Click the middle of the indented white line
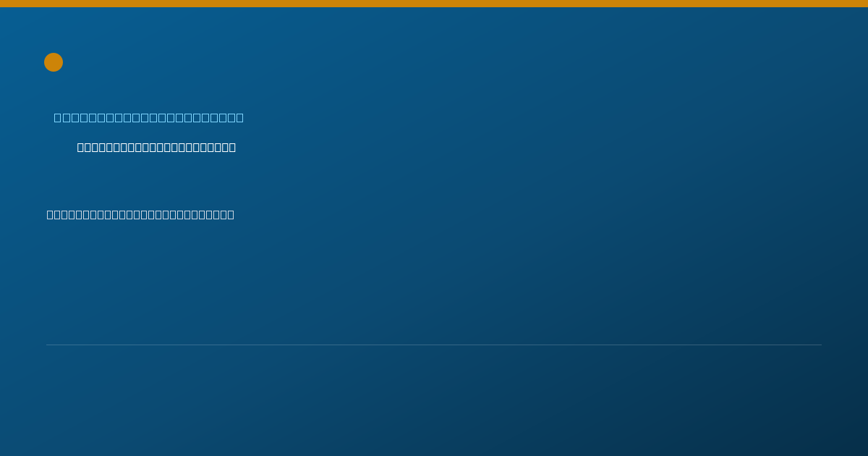 pyautogui.click(x=156, y=147)
